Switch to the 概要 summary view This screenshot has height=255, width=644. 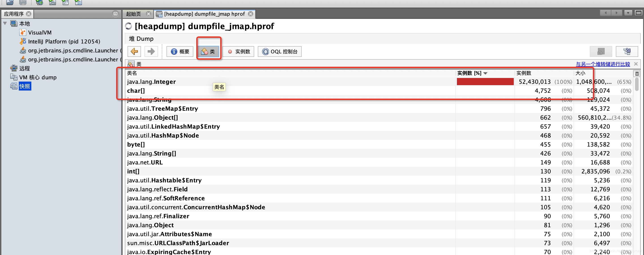point(180,51)
